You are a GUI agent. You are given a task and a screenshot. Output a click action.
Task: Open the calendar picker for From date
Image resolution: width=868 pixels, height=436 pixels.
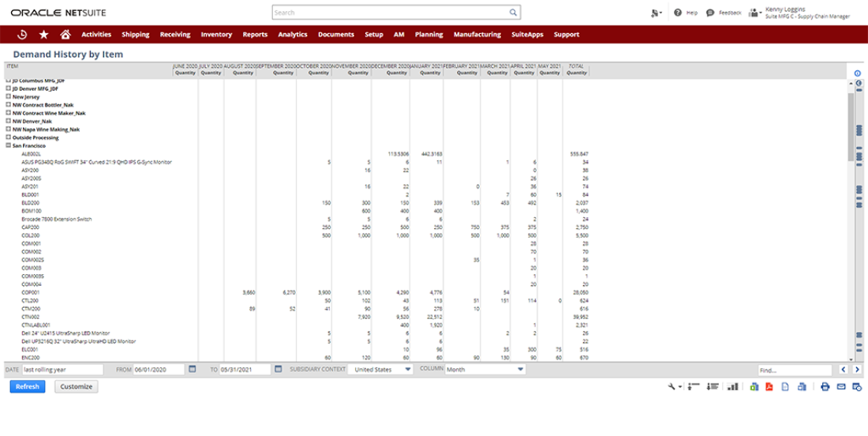tap(193, 369)
